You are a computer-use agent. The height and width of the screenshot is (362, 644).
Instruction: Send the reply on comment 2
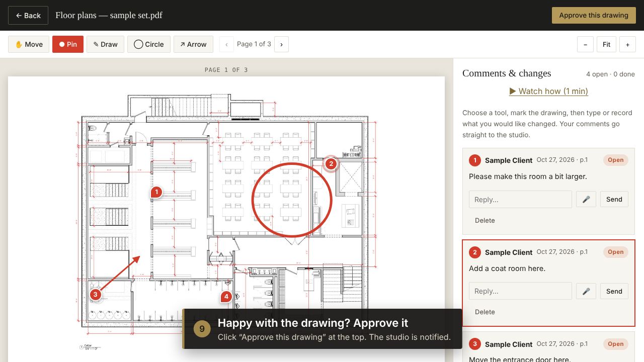614,291
